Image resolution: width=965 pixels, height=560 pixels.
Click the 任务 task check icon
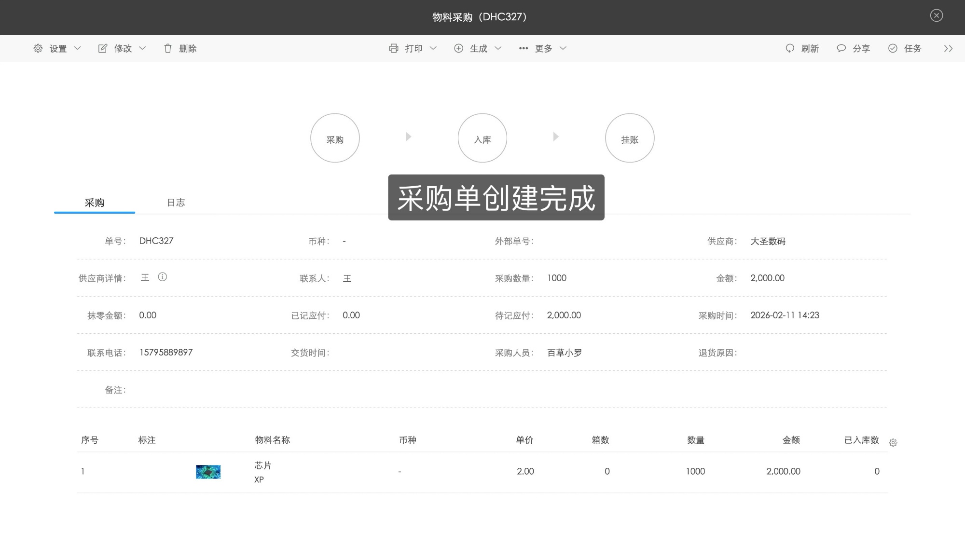coord(892,48)
